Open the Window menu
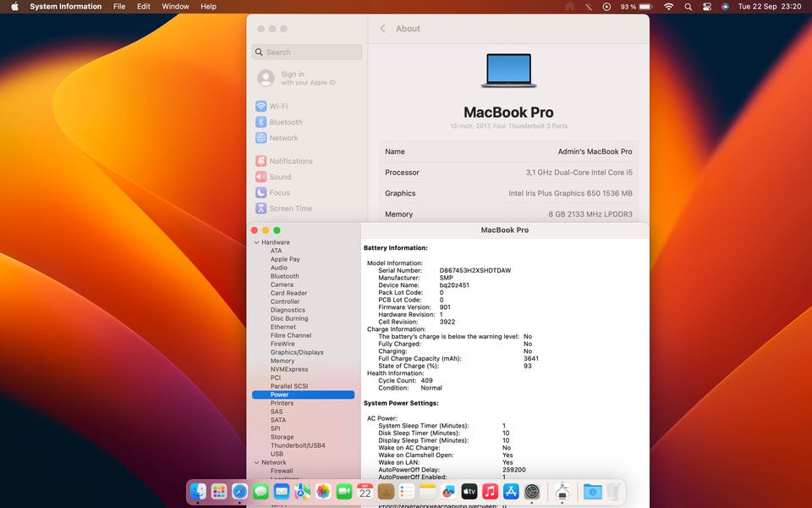The image size is (812, 508). (176, 7)
